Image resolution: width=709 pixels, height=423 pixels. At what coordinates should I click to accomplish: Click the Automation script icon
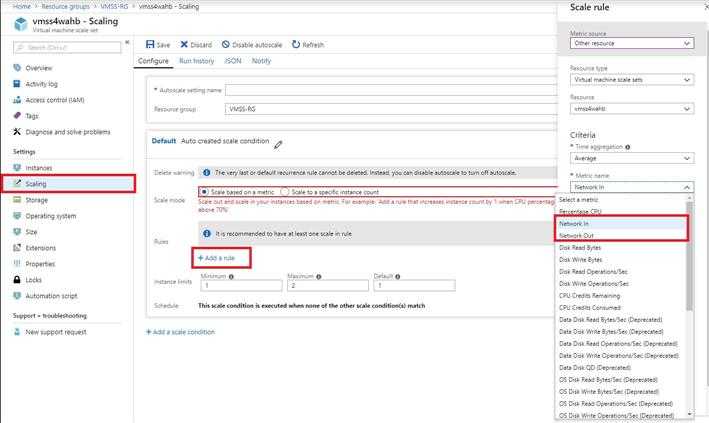tap(17, 296)
